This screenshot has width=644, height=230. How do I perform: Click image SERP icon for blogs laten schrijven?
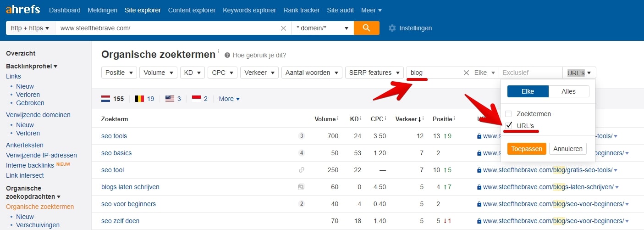[301, 187]
